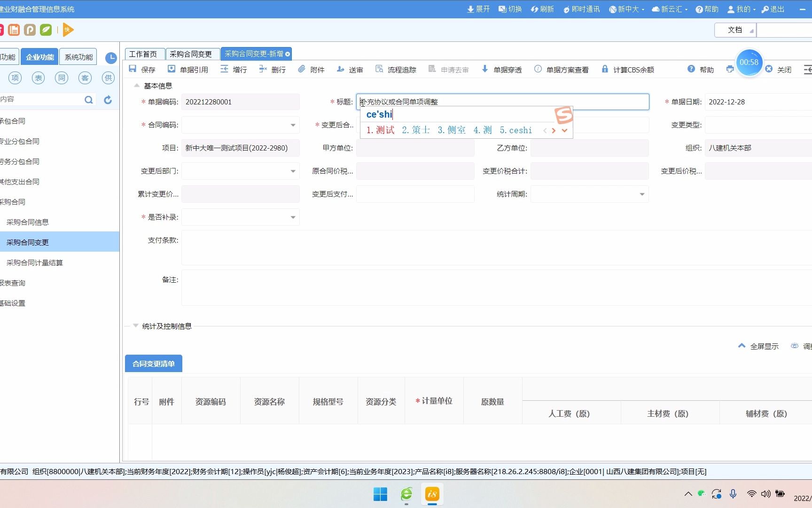812x508 pixels.
Task: Open 合同编码 dropdown arrow
Action: coord(293,125)
